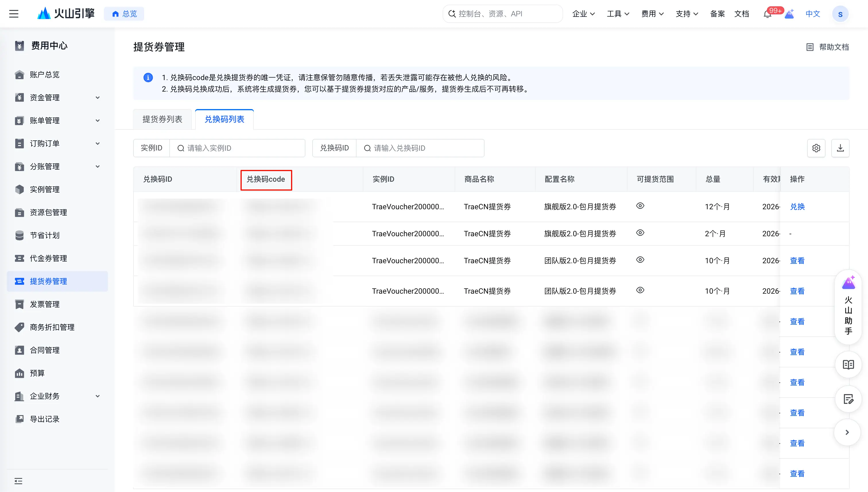The width and height of the screenshot is (868, 492).
Task: Open the floating feedback note icon
Action: [x=848, y=399]
